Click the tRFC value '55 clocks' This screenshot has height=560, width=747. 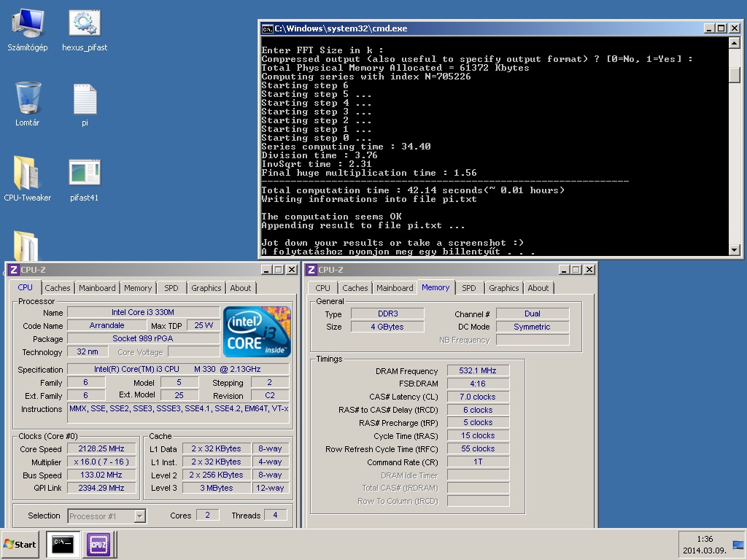pos(479,448)
